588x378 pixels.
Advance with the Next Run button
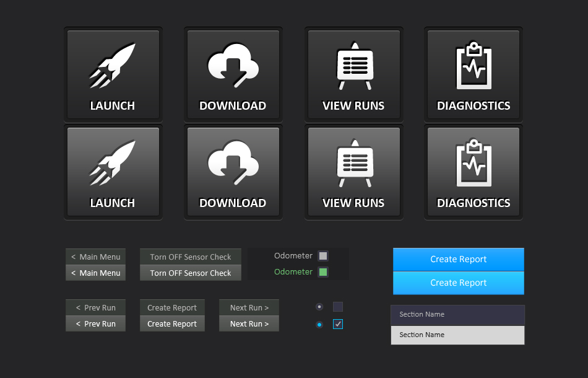[249, 307]
